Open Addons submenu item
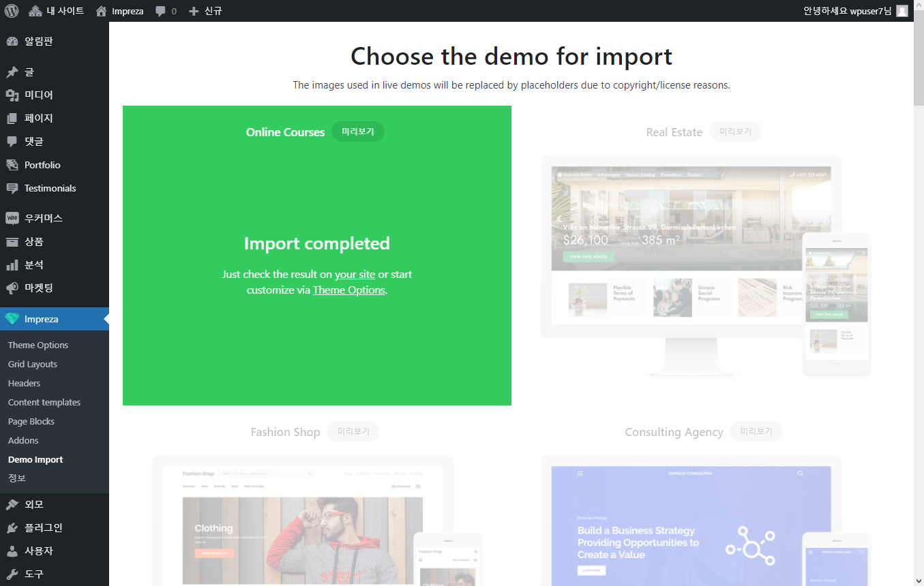 pos(23,440)
